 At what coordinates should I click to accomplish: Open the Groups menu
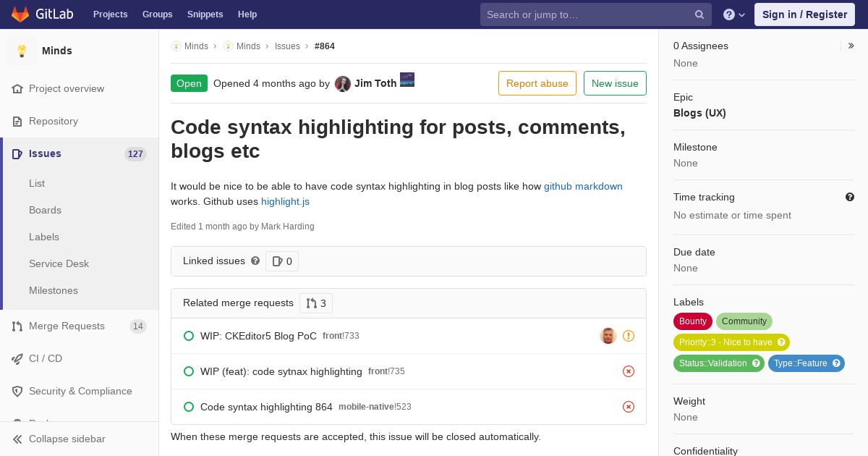(x=157, y=14)
